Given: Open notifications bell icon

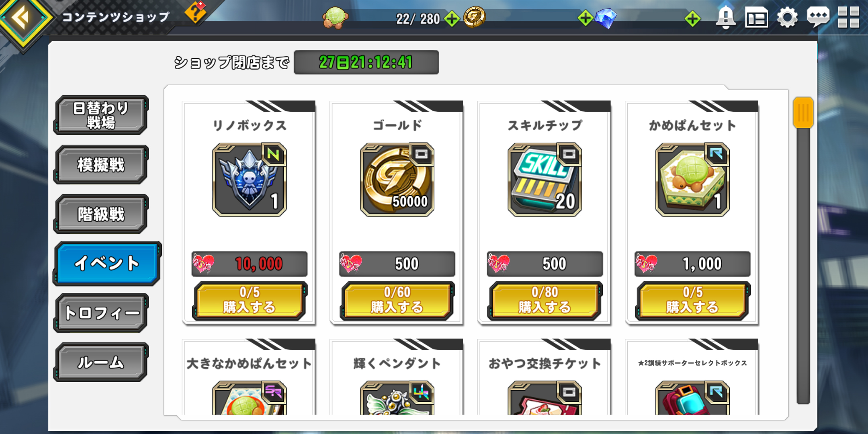Looking at the screenshot, I should (x=725, y=18).
